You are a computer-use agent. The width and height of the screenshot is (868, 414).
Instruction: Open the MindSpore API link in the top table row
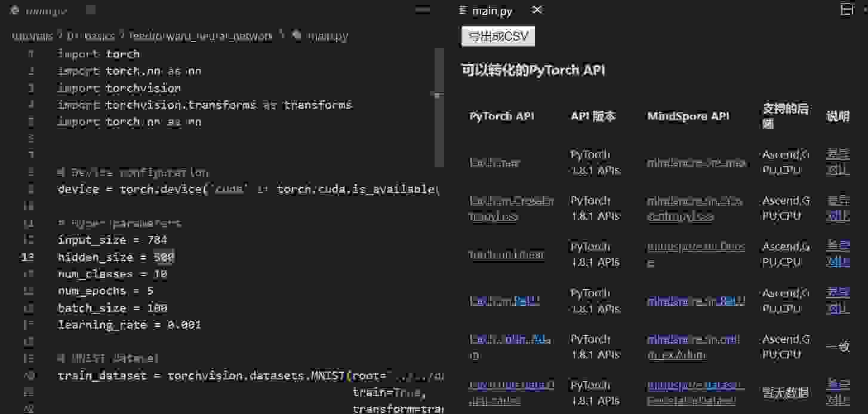pos(696,162)
